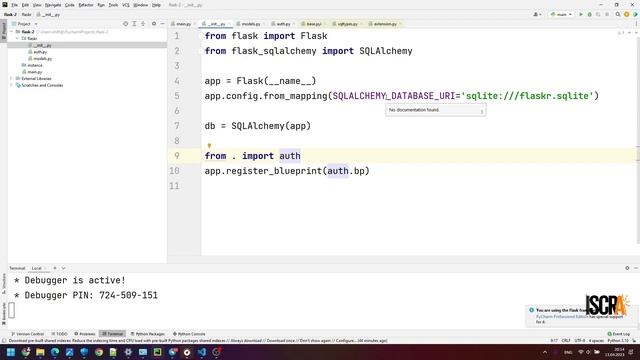Image resolution: width=640 pixels, height=360 pixels.
Task: Open Visual Studio Code from the taskbar
Action: click(x=202, y=352)
